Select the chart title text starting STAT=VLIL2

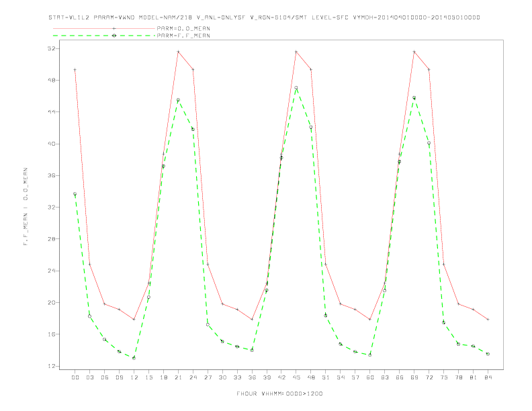(x=264, y=17)
